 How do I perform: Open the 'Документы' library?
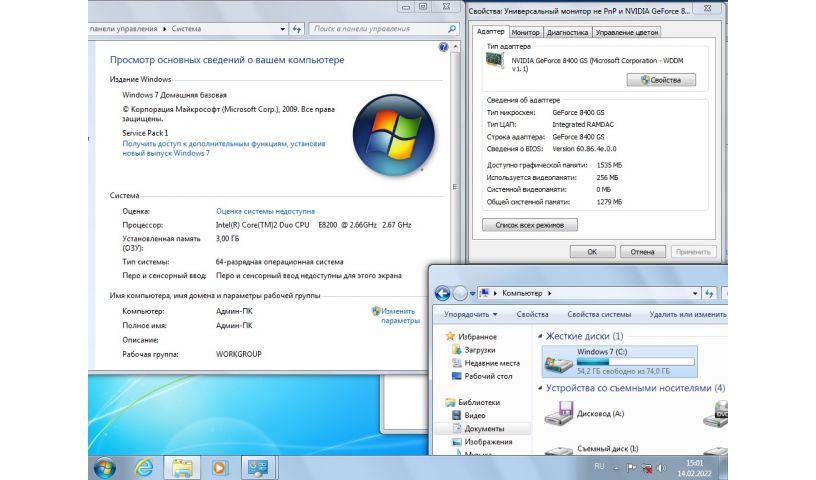[484, 428]
